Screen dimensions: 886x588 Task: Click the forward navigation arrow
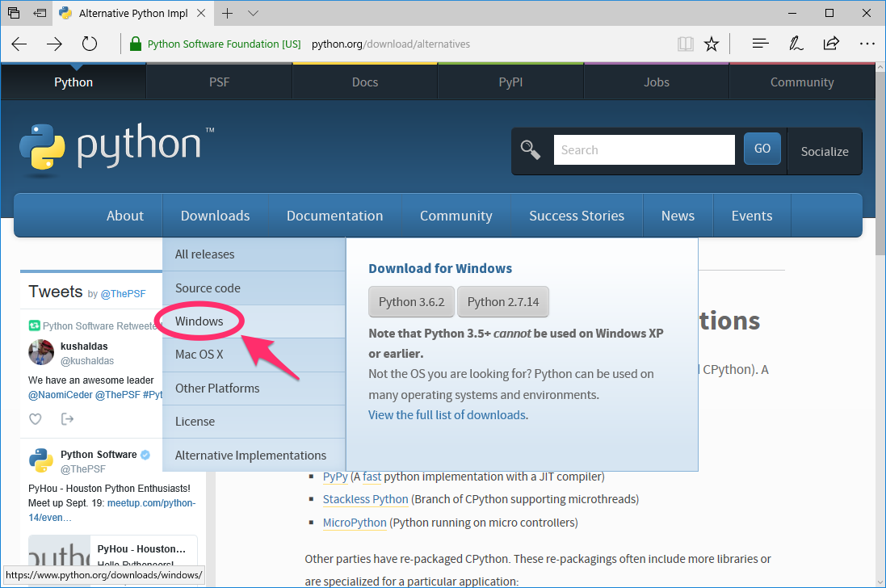[x=54, y=44]
